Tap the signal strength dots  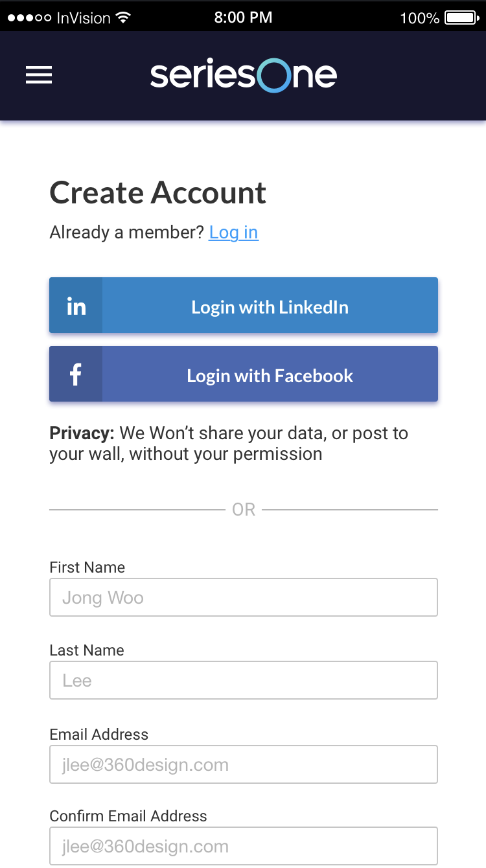29,18
